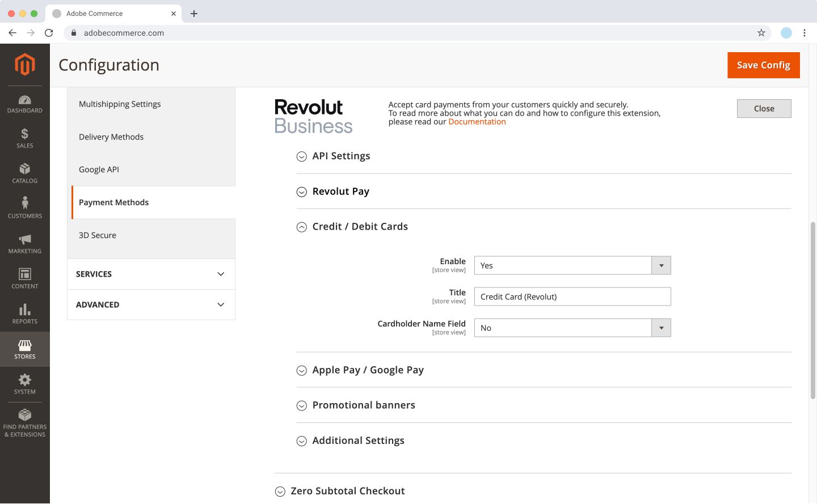The height and width of the screenshot is (504, 817).
Task: Open the Marketing sidebar menu
Action: point(25,244)
